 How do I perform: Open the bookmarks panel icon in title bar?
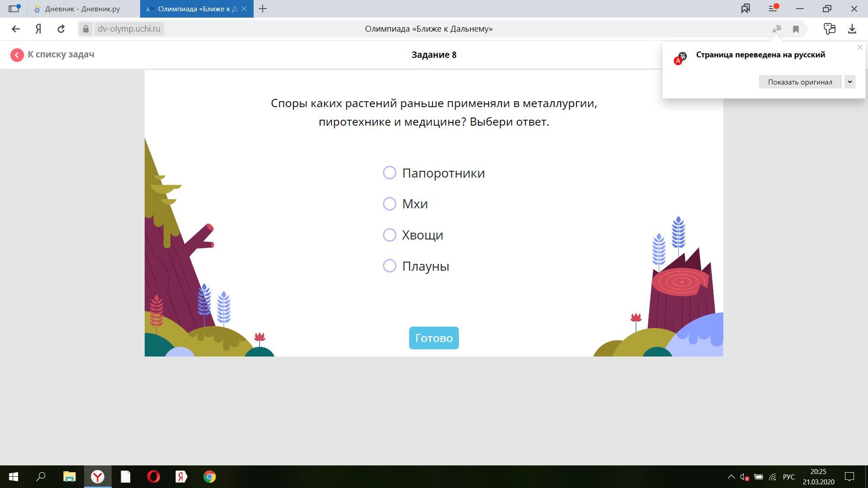[x=745, y=9]
